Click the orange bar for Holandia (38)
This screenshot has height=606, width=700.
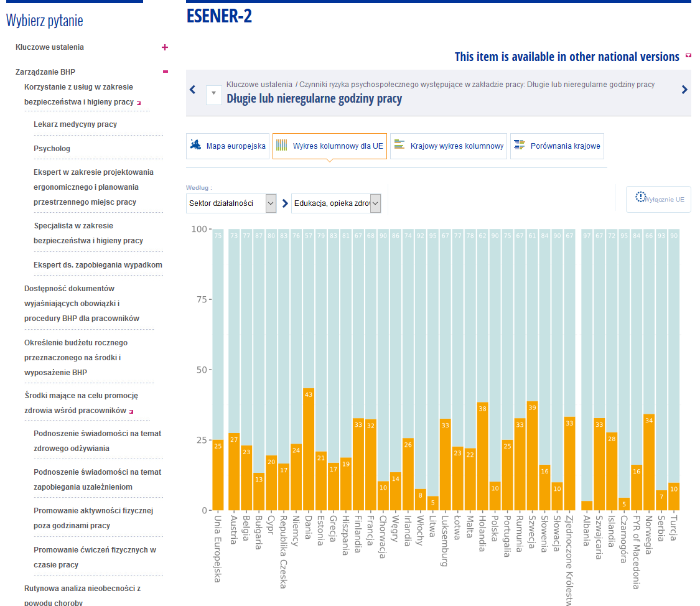point(483,457)
